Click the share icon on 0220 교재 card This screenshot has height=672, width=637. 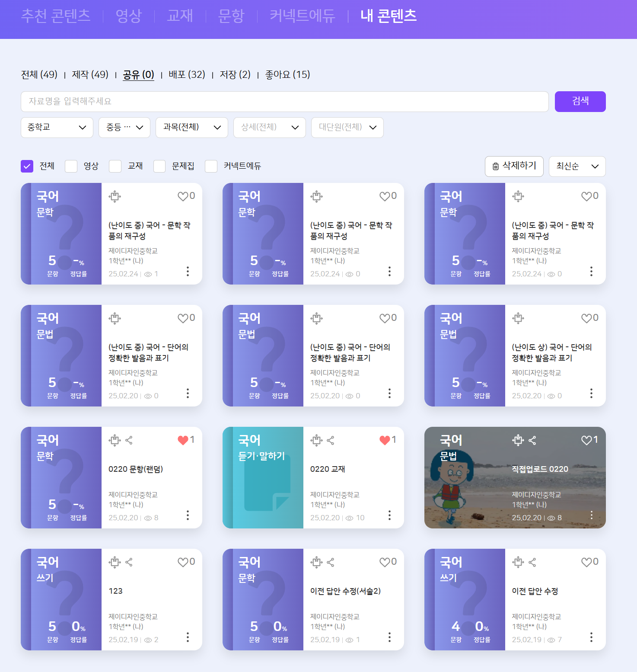click(331, 440)
